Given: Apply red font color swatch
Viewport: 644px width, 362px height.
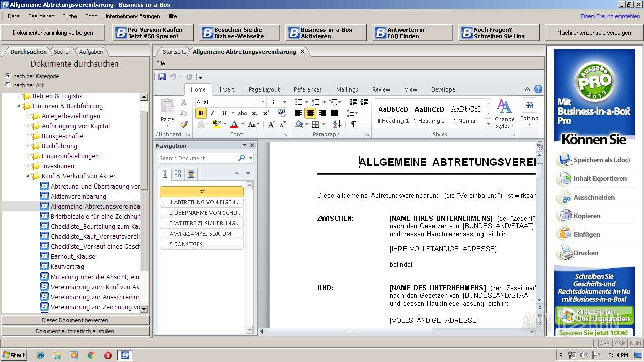Looking at the screenshot, I should coord(234,124).
